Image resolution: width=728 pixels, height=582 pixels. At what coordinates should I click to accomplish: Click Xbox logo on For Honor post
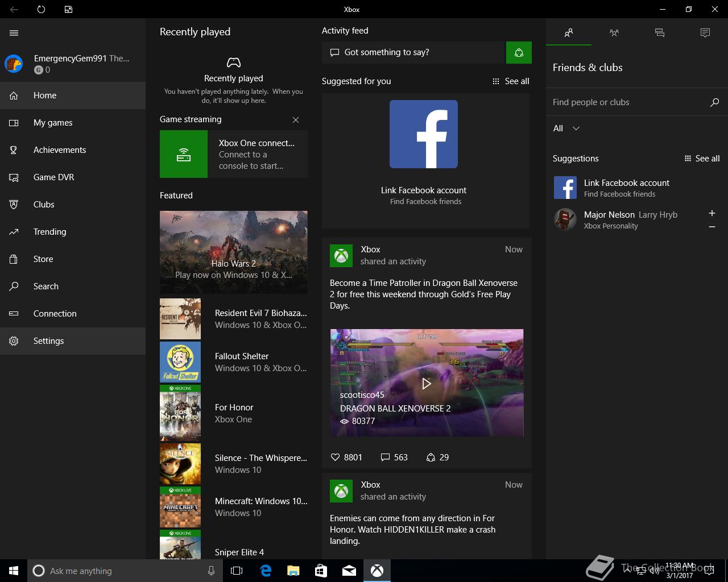(341, 490)
